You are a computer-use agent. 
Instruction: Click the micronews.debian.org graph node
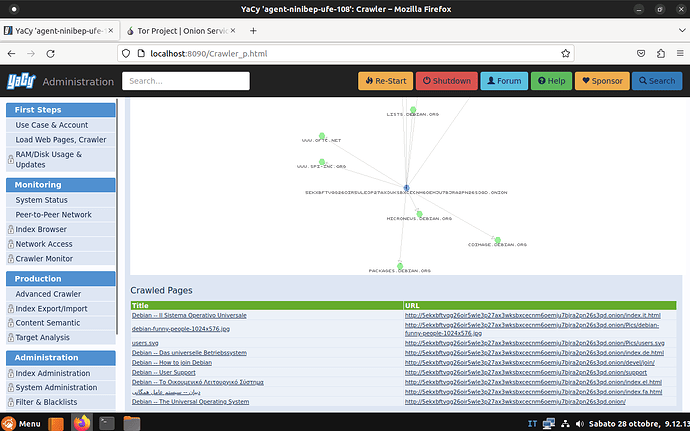click(x=419, y=214)
